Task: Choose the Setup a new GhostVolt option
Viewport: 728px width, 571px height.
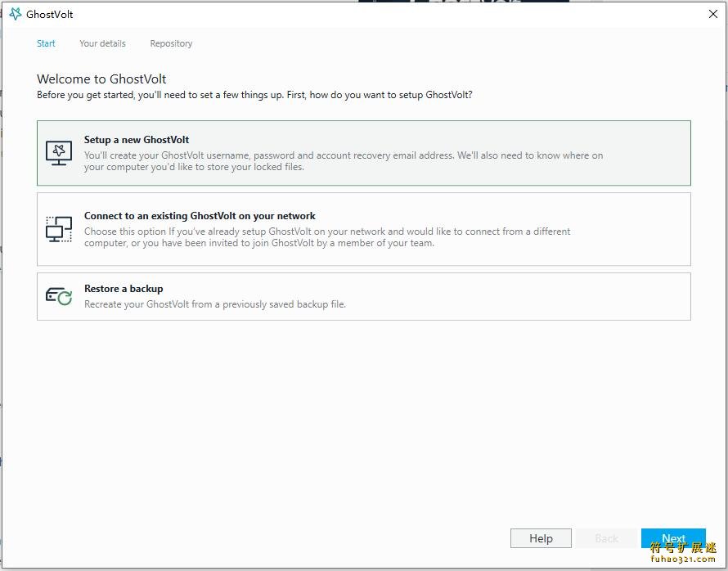Action: [x=364, y=153]
